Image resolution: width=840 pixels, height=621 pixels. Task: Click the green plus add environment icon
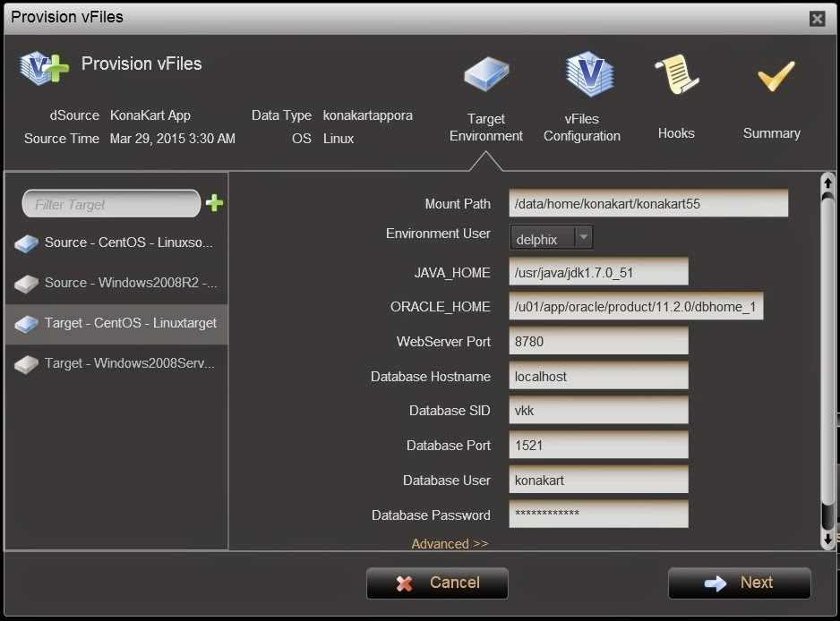click(x=214, y=203)
